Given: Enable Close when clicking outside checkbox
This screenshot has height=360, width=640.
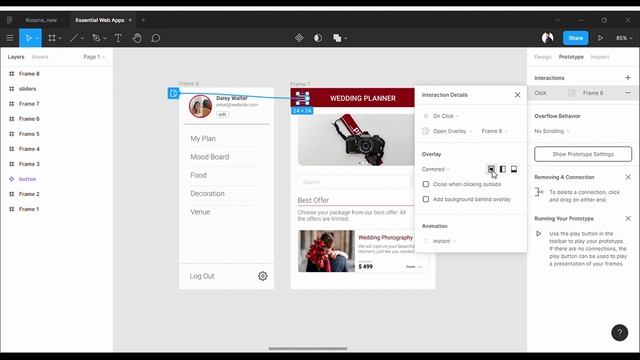Looking at the screenshot, I should pyautogui.click(x=426, y=184).
